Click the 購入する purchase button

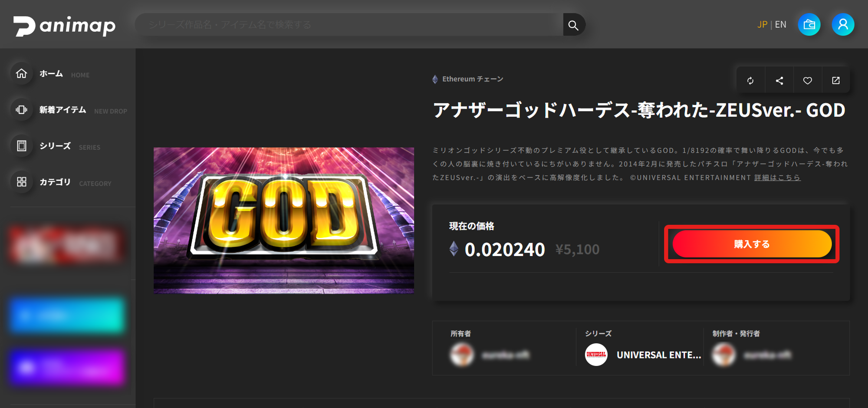[x=752, y=244]
